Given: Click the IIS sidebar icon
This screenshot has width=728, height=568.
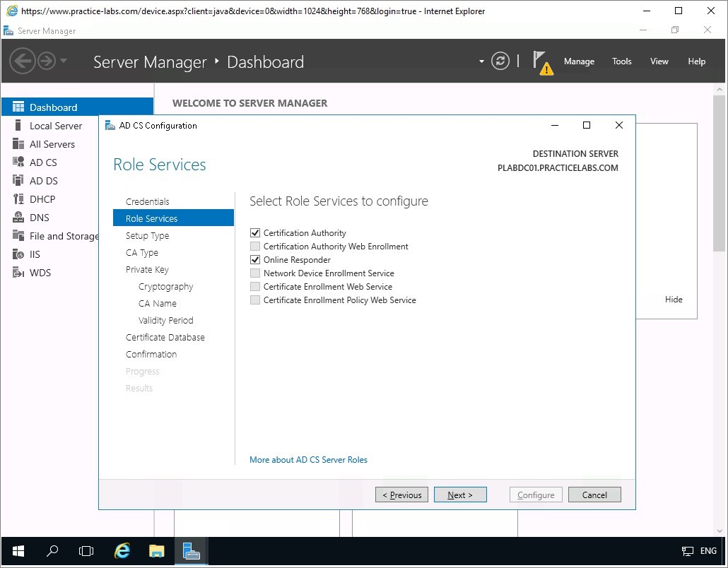Looking at the screenshot, I should click(x=18, y=254).
